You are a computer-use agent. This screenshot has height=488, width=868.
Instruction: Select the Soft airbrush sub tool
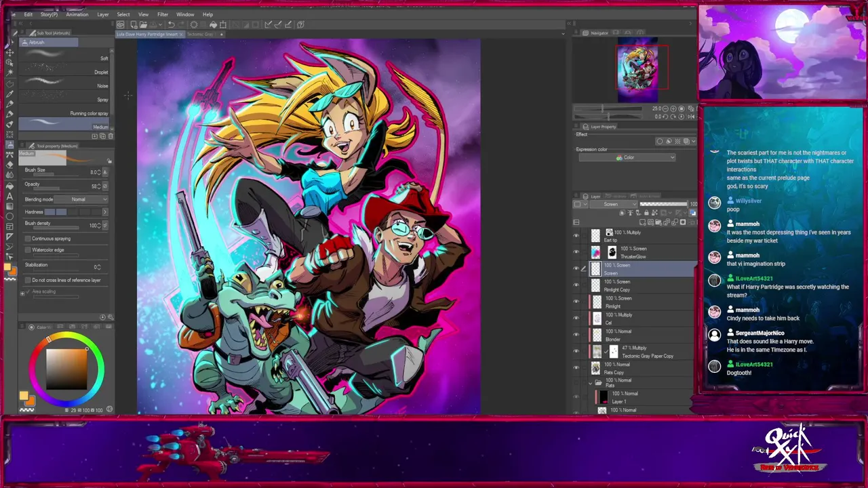click(64, 56)
